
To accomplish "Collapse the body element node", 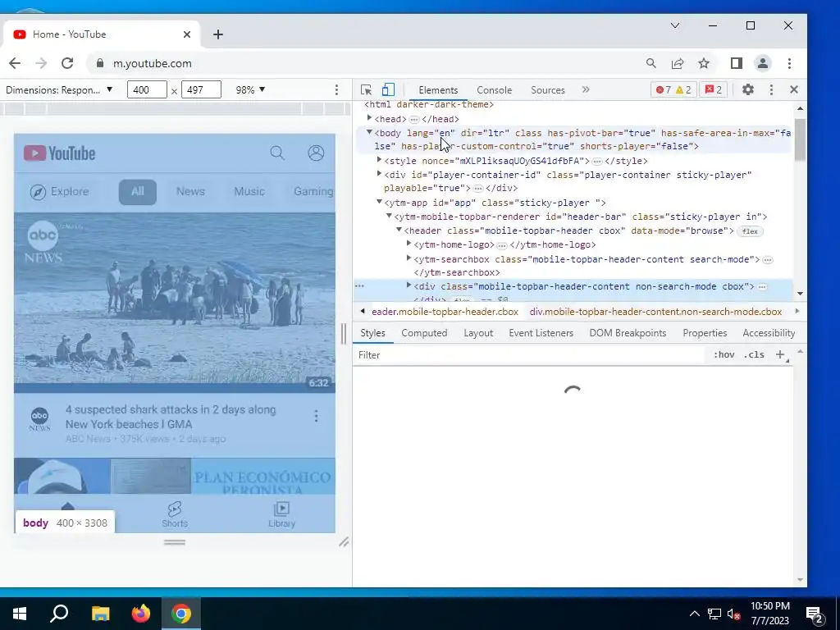I will click(369, 132).
